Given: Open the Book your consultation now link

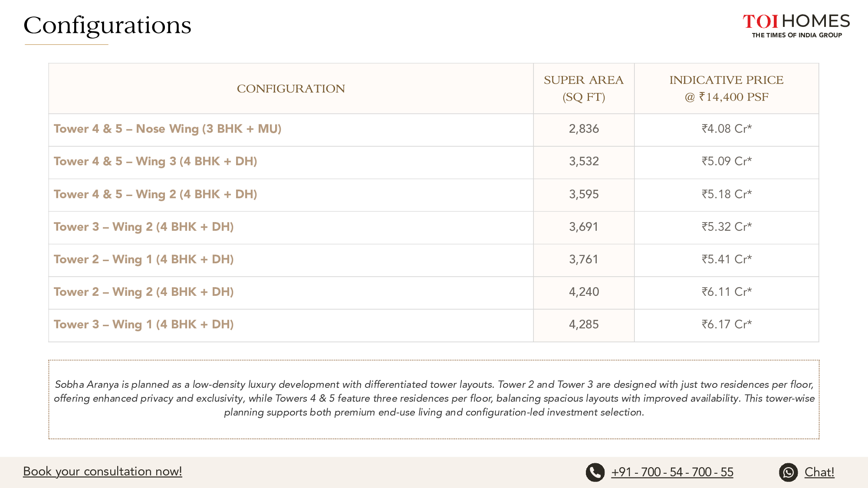Looking at the screenshot, I should point(102,472).
